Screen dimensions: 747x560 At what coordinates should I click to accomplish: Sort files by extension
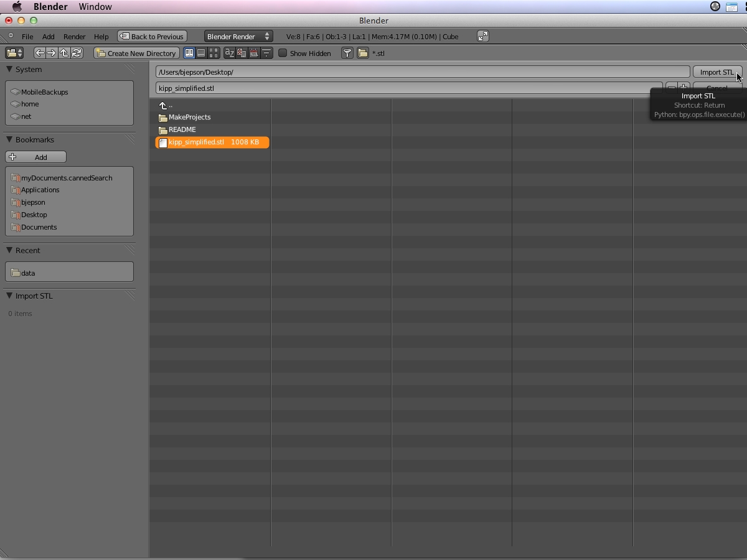(x=242, y=53)
